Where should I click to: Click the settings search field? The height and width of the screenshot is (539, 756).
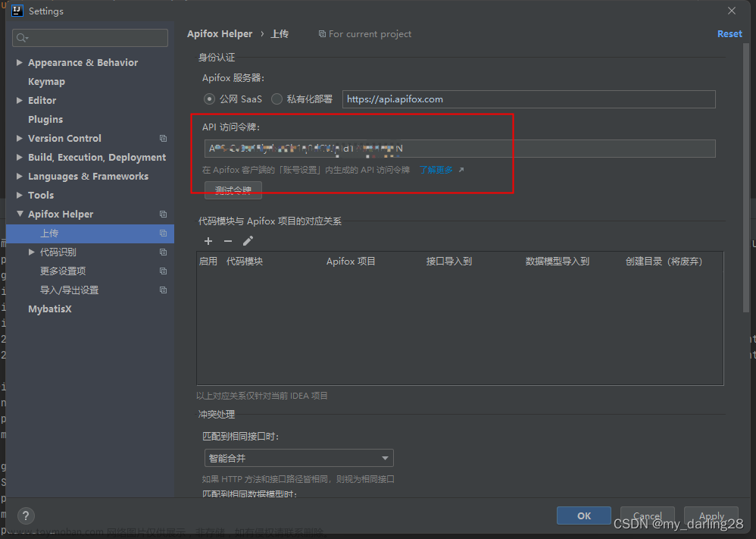[90, 38]
